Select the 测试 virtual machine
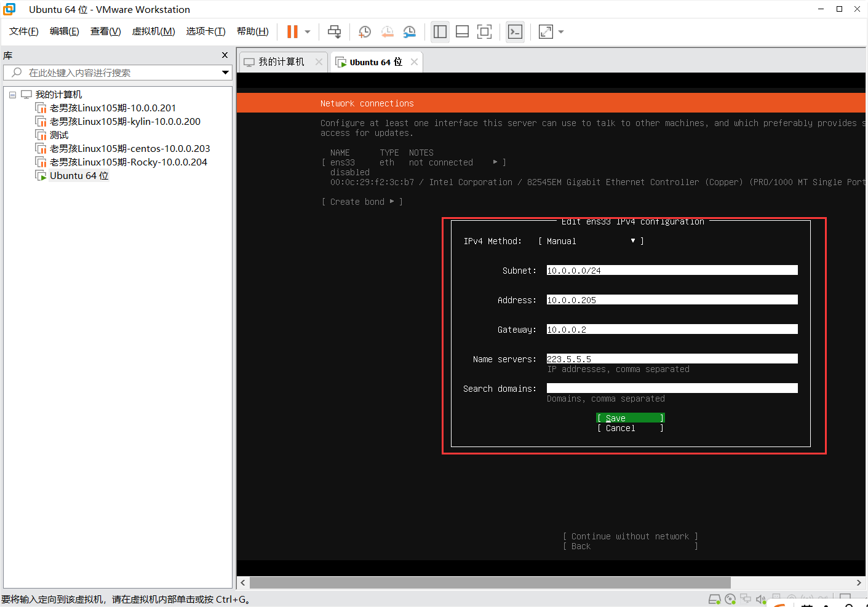 coord(59,135)
